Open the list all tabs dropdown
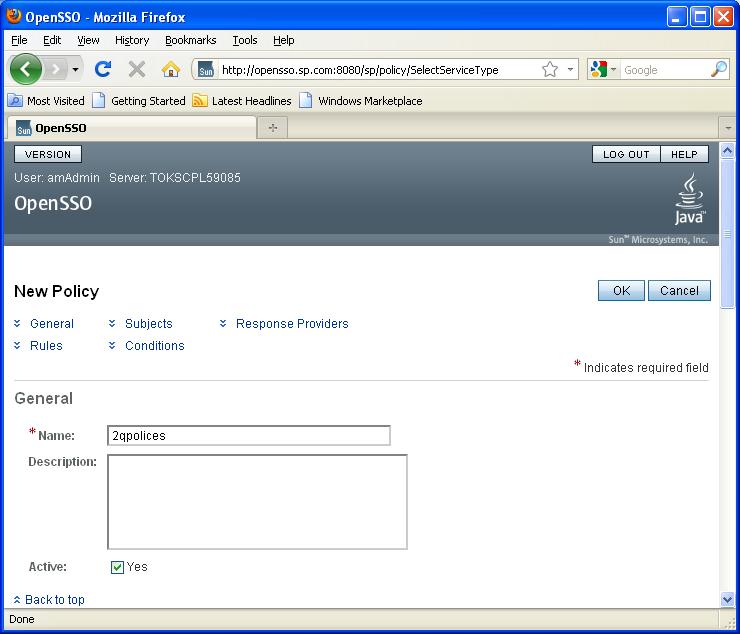This screenshot has width=740, height=634. [728, 128]
